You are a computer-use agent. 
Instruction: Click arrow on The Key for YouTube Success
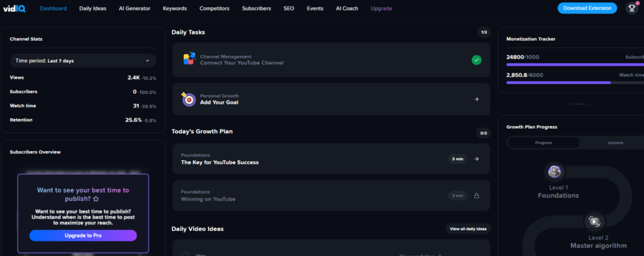(x=476, y=159)
